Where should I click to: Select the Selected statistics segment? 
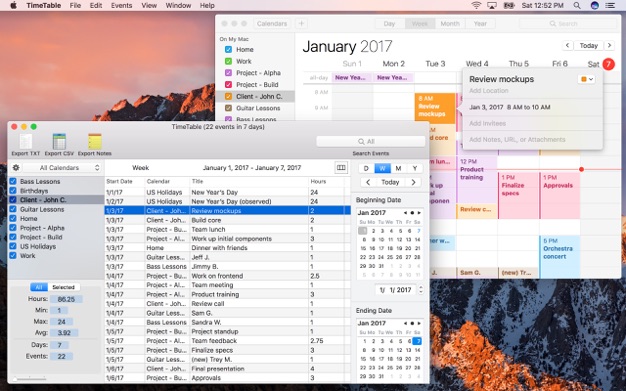63,287
